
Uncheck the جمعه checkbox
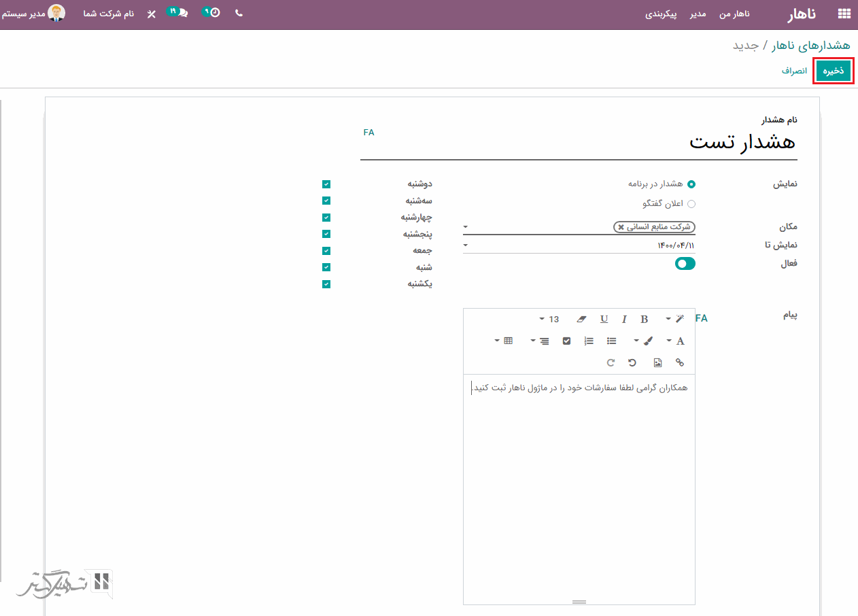point(326,250)
